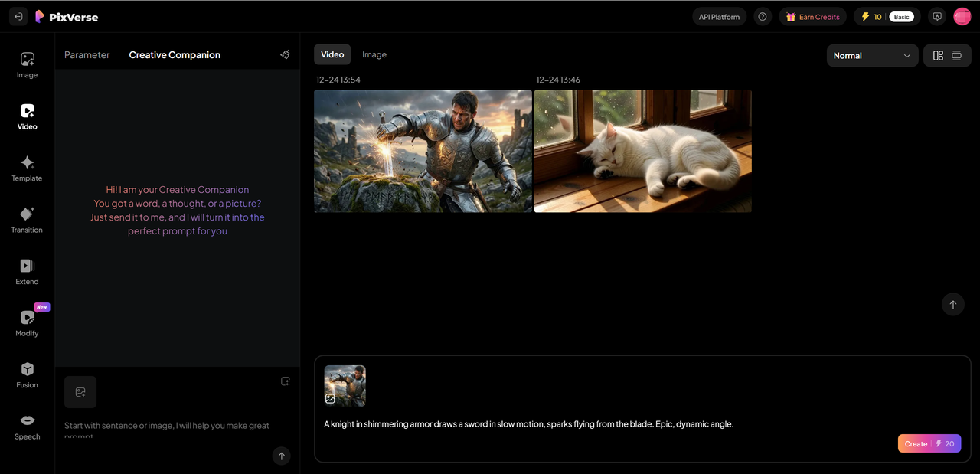The width and height of the screenshot is (980, 474).
Task: Clear chat with the broom icon
Action: 285,55
